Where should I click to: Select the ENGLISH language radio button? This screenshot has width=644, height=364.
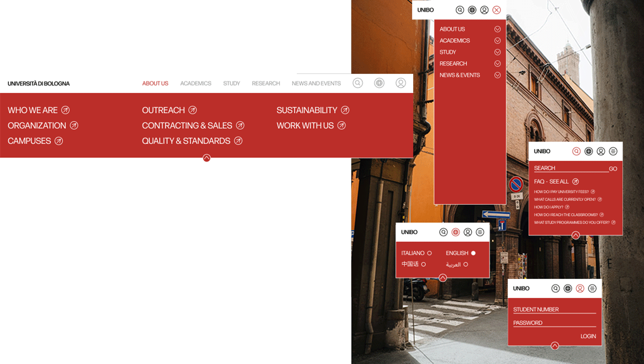473,253
